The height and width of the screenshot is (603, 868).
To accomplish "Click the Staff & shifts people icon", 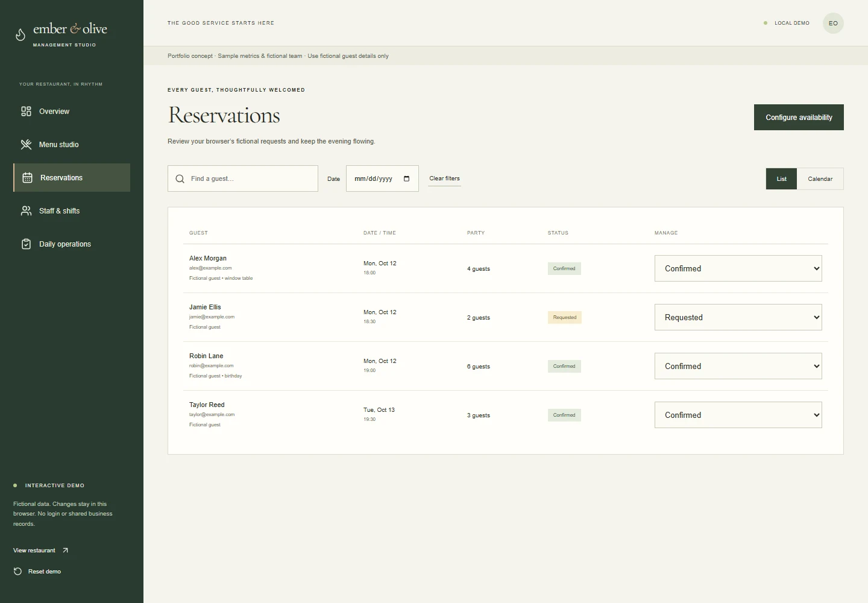I will (x=26, y=211).
